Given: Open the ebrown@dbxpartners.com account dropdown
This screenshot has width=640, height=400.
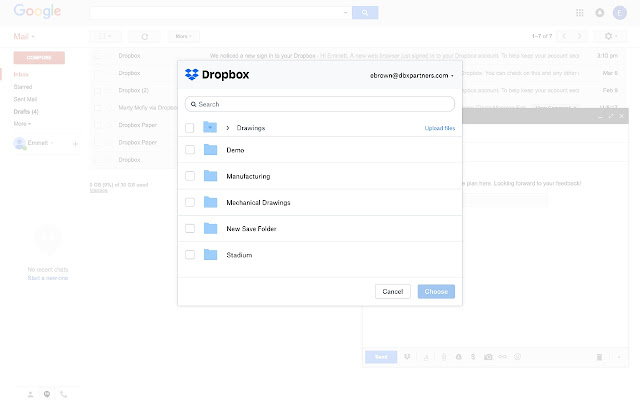Looking at the screenshot, I should [411, 76].
